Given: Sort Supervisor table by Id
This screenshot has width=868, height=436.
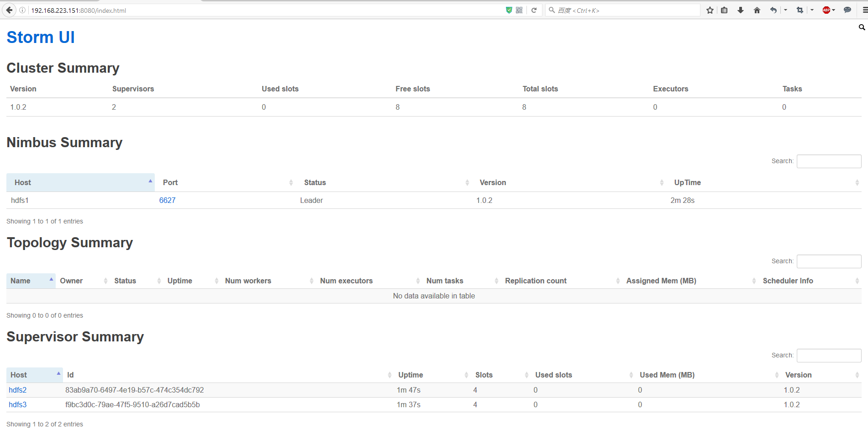Looking at the screenshot, I should click(x=228, y=375).
